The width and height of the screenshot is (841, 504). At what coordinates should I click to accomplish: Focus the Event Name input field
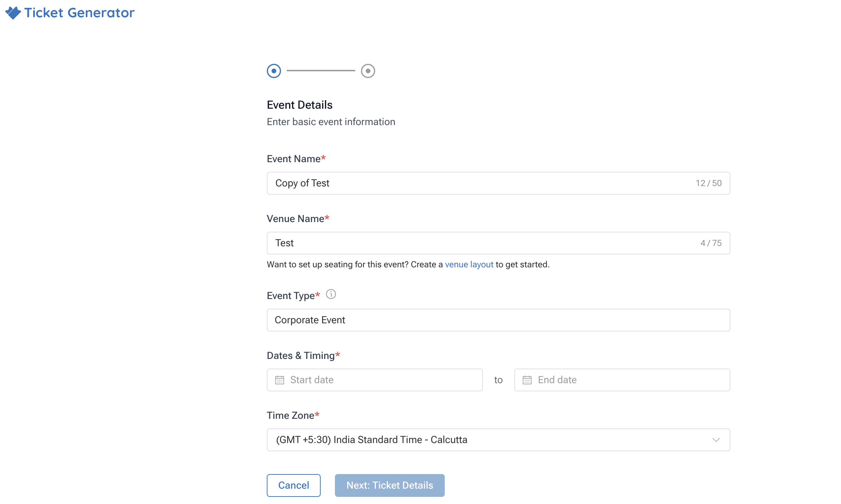tap(498, 183)
